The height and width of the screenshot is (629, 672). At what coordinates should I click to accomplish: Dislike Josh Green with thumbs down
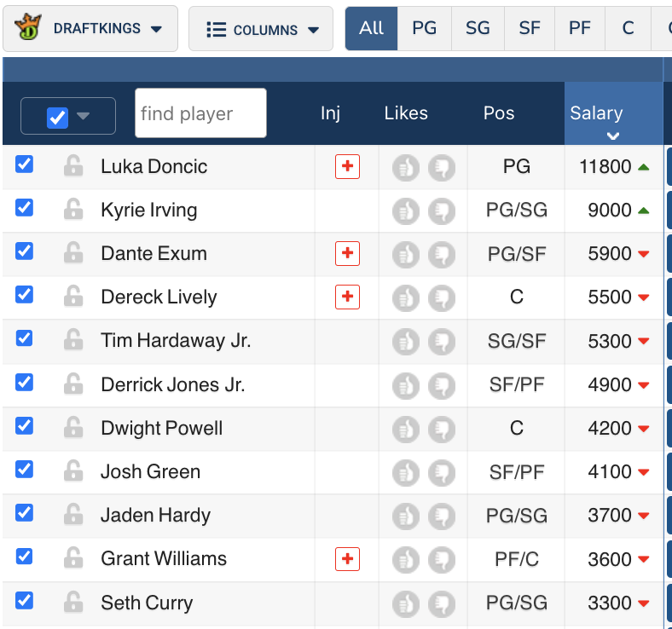point(442,473)
